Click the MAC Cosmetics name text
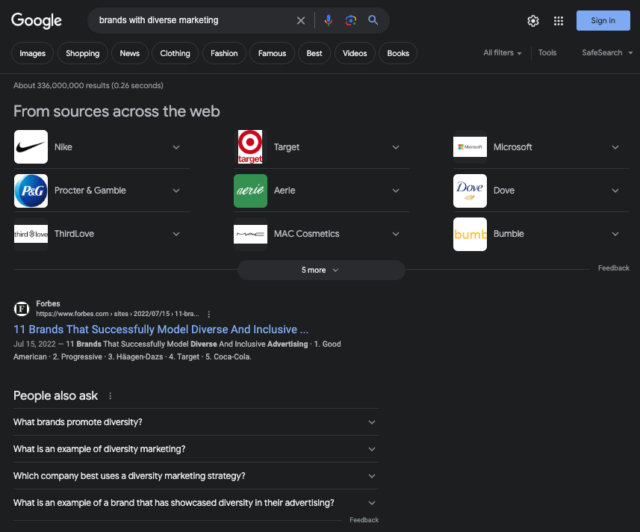640x532 pixels. point(307,234)
